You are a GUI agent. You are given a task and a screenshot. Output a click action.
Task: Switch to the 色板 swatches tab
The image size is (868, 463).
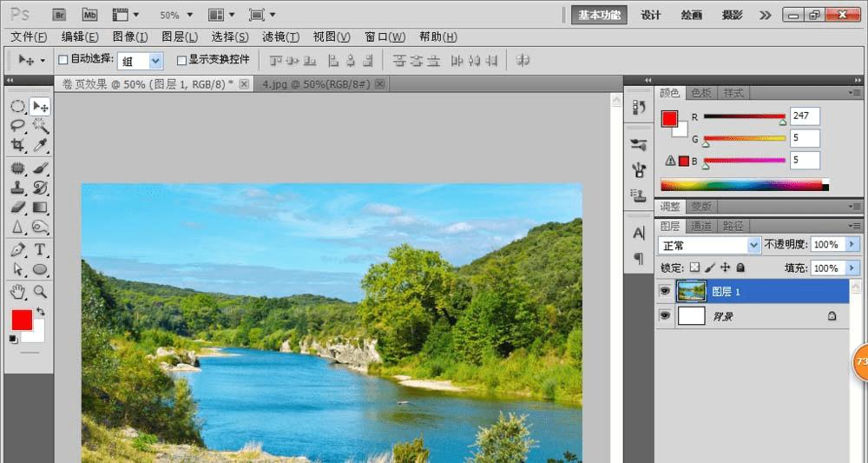click(700, 93)
